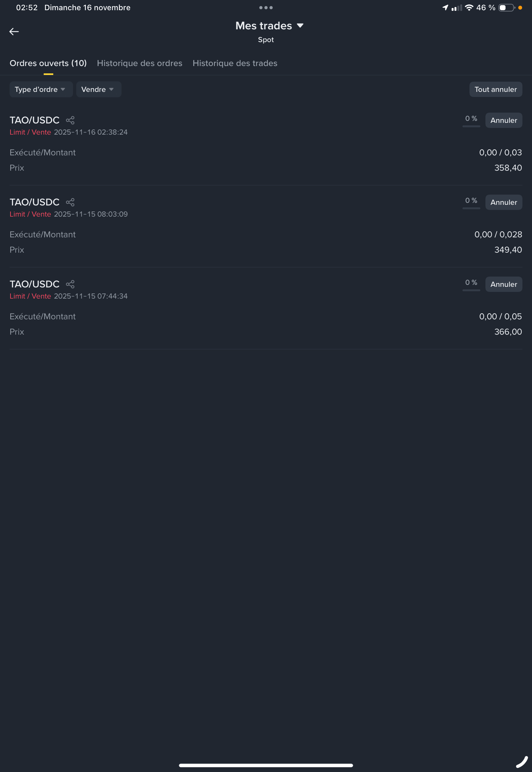The image size is (532, 772).
Task: Click Annuler for the 366,00 order
Action: [x=504, y=284]
